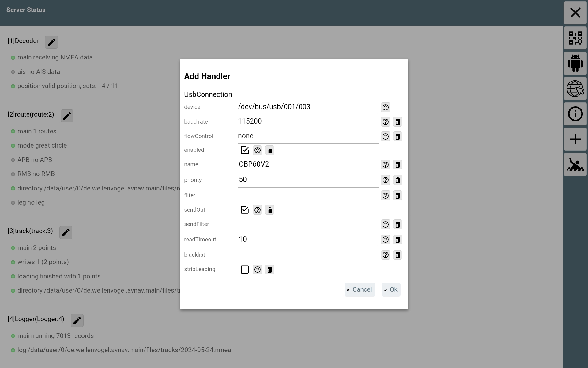Click the plus add handler sidebar button
588x368 pixels.
[x=575, y=139]
